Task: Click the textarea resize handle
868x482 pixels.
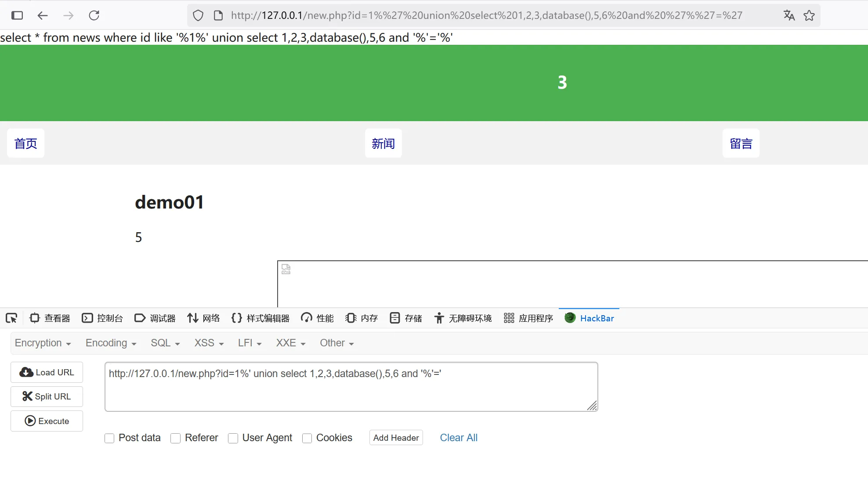Action: (x=592, y=406)
